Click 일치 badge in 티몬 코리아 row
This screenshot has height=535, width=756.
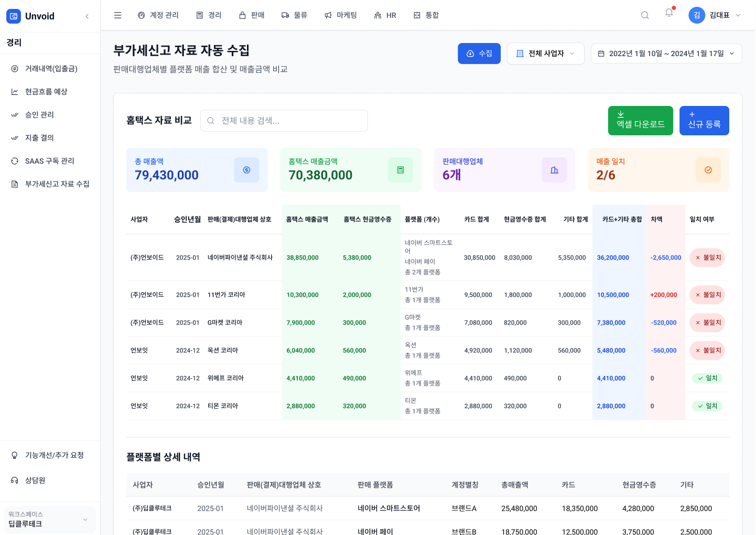pyautogui.click(x=707, y=406)
